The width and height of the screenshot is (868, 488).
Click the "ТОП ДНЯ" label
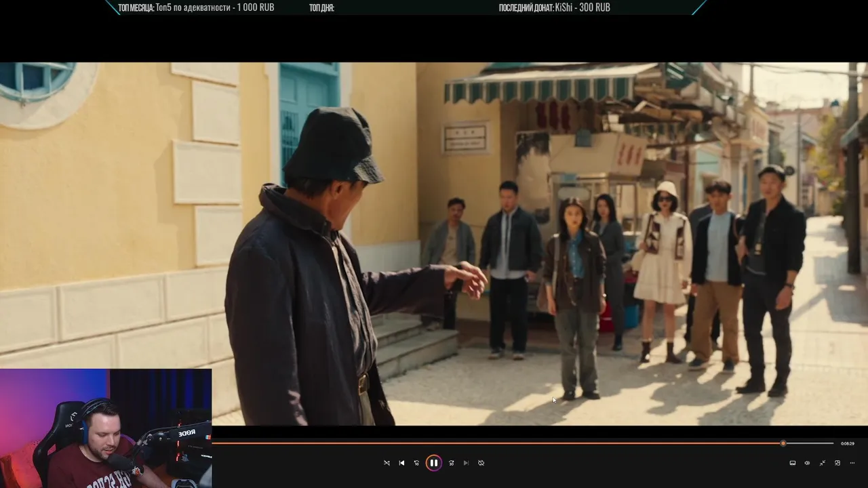coord(321,7)
